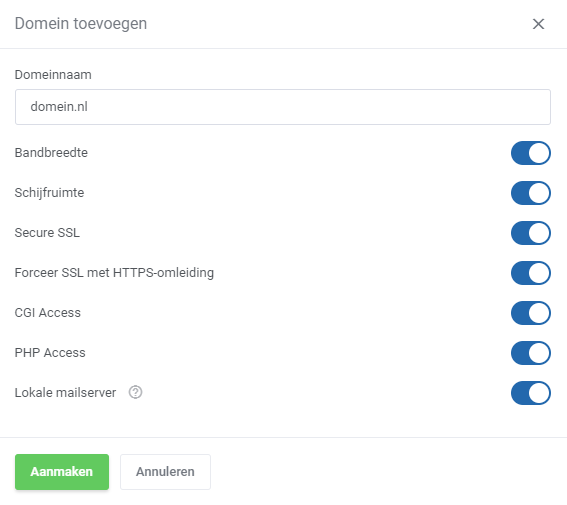
Task: Turn off the Schijfruimte toggle
Action: point(530,193)
